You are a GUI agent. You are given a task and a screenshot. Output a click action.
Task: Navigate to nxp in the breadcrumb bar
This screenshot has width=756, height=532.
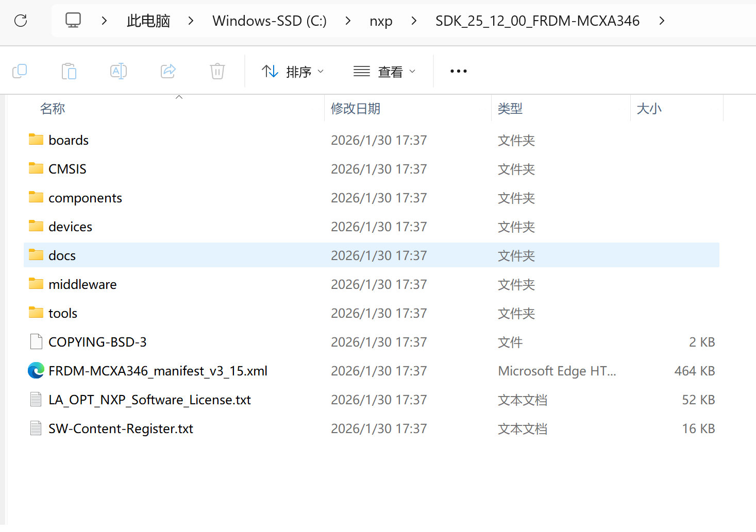tap(381, 21)
